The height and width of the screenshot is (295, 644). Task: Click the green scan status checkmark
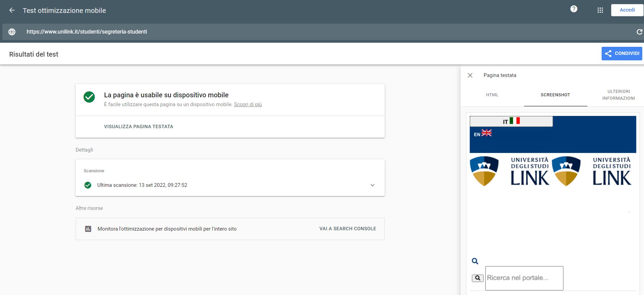pyautogui.click(x=88, y=185)
